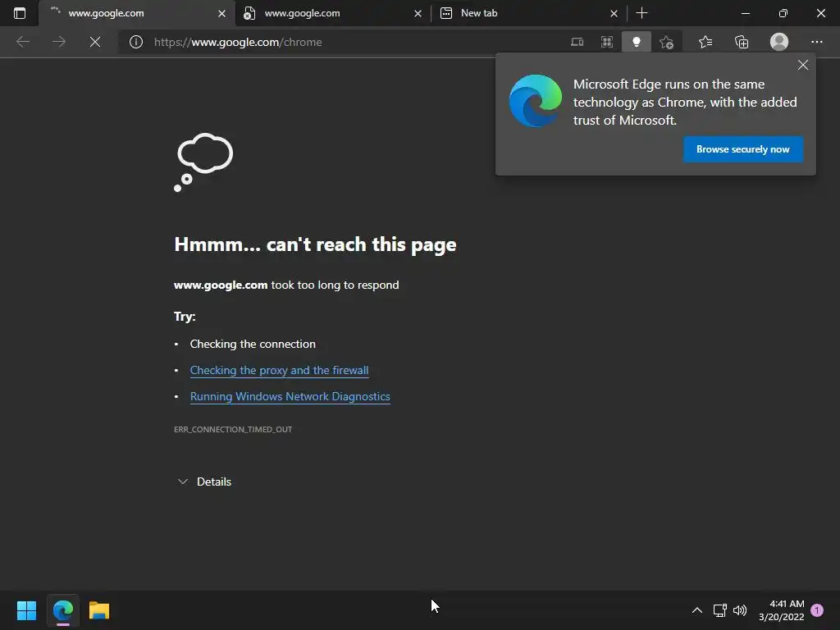Click the Hmmm... can't reach this page heading
Image resolution: width=840 pixels, height=630 pixels.
point(315,244)
